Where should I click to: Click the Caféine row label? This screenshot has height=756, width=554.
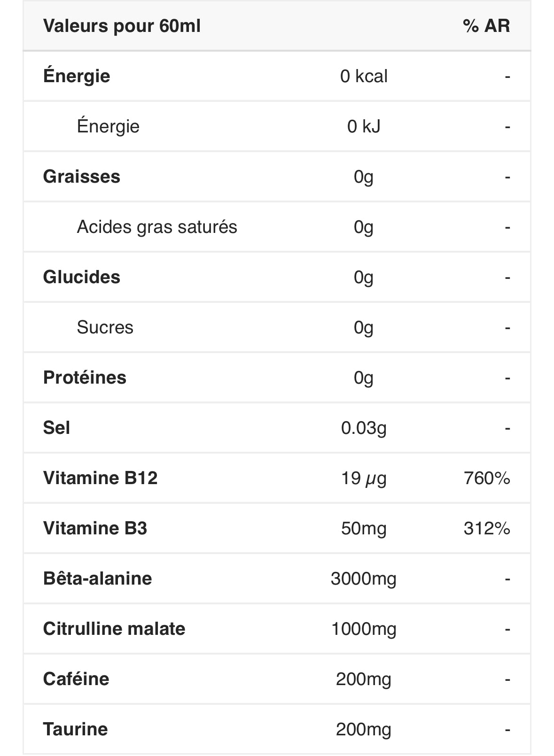[x=76, y=679]
